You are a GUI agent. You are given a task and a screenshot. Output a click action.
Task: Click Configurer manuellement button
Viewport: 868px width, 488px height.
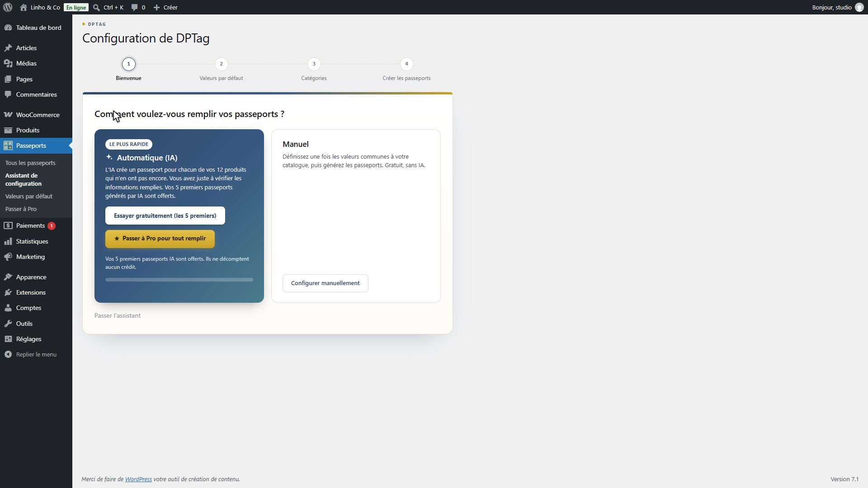[x=325, y=283]
